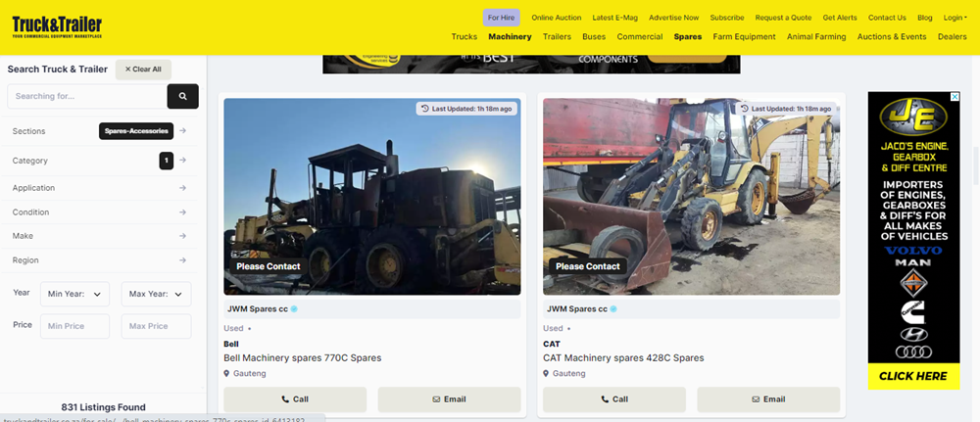Screen dimensions: 980x422
Task: Click the 831 Listings Found text
Action: (x=104, y=407)
